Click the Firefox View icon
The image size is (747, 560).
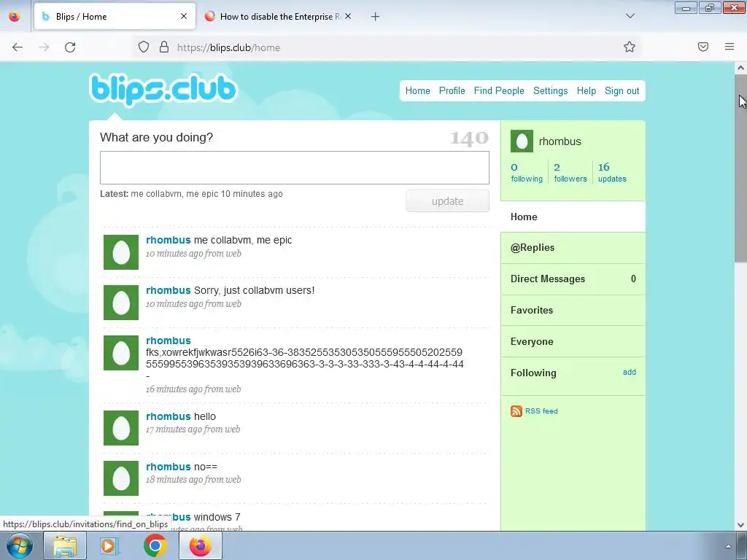click(15, 16)
